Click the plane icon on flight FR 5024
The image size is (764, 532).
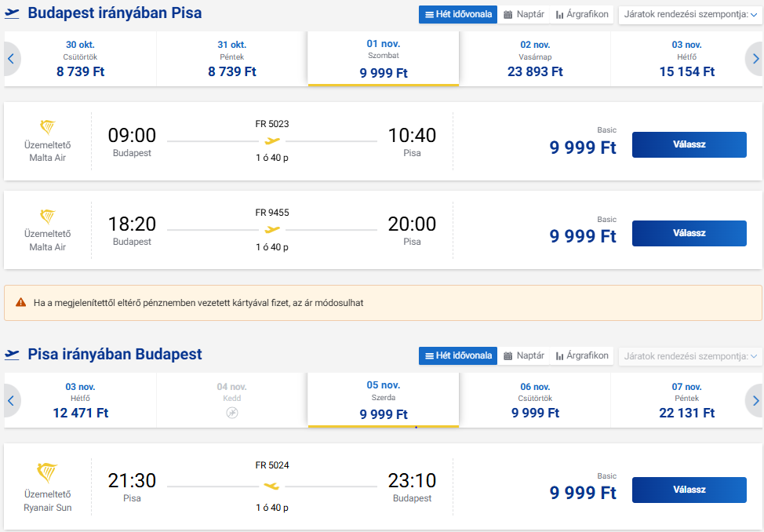point(272,486)
